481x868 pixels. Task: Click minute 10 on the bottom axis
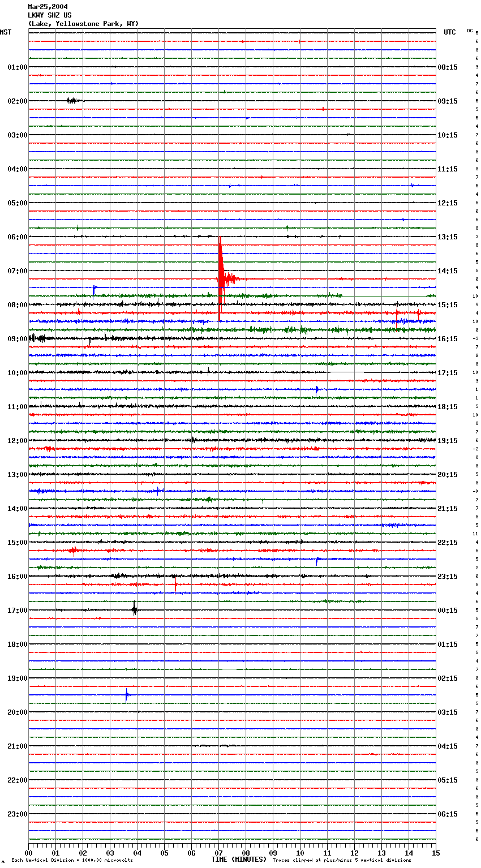coord(300,853)
